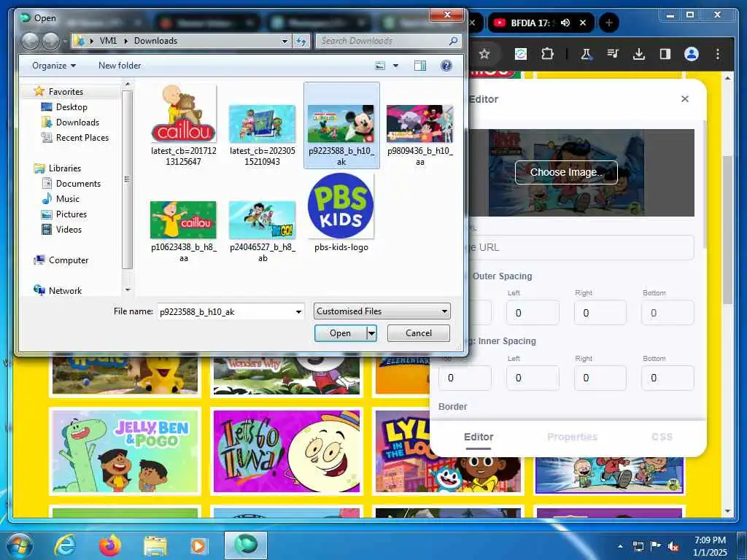Image resolution: width=747 pixels, height=560 pixels.
Task: Launch Firefox from taskbar
Action: pyautogui.click(x=110, y=545)
